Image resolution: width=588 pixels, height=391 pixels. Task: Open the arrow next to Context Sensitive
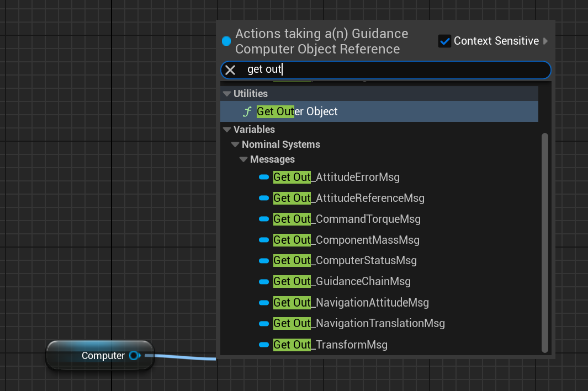[x=545, y=41]
